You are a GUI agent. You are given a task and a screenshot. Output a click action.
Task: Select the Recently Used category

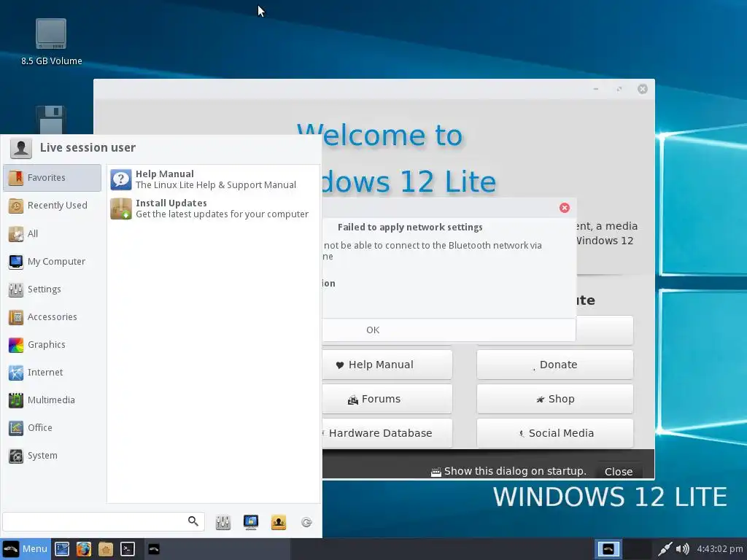[52, 205]
